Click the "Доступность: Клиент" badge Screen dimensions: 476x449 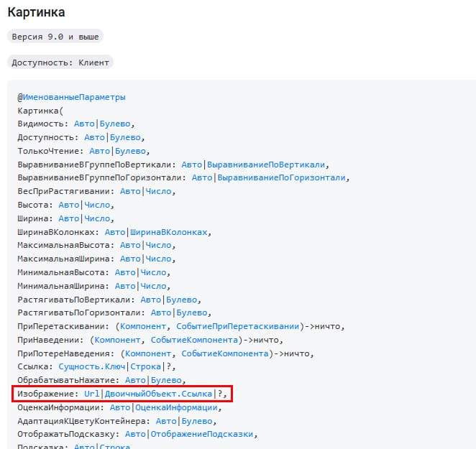[60, 63]
